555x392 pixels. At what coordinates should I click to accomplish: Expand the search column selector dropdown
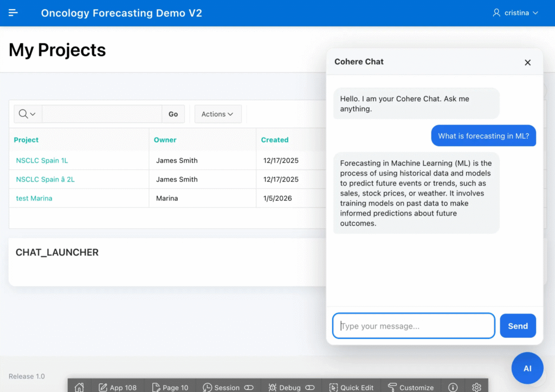click(28, 114)
